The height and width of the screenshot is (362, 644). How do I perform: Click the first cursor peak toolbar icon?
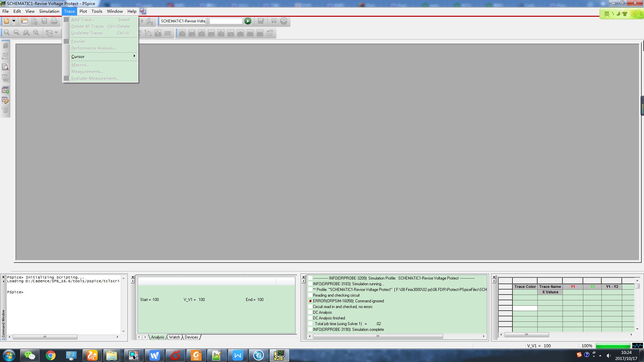coord(182,33)
